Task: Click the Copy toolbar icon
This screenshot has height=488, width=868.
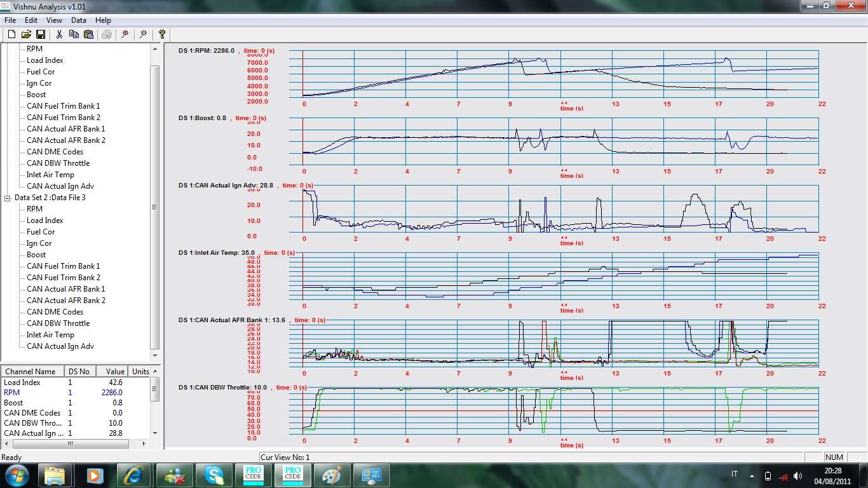Action: [74, 34]
